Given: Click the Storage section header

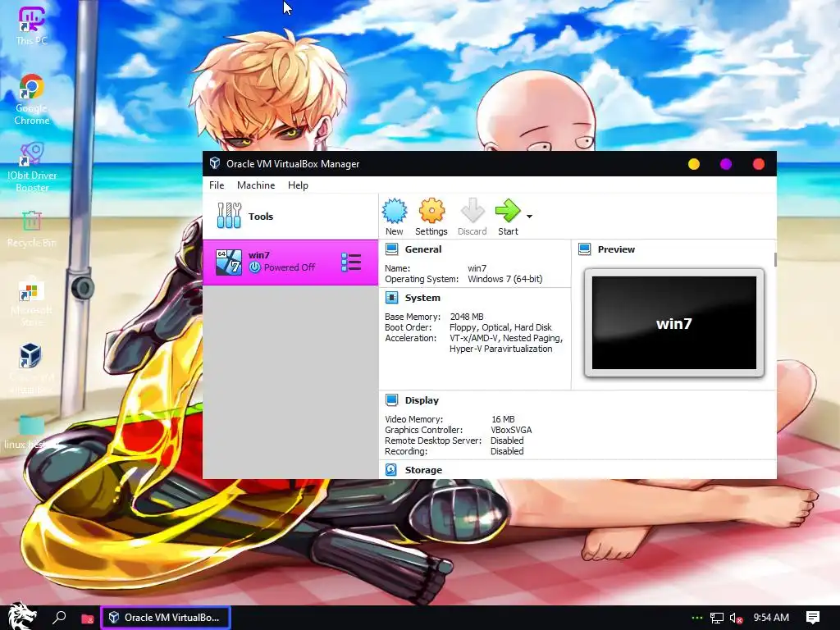Looking at the screenshot, I should point(423,470).
